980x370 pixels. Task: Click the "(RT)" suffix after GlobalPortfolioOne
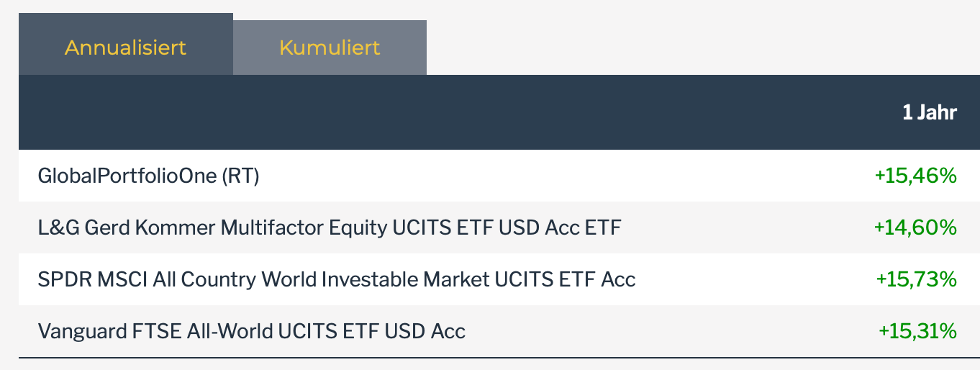240,176
